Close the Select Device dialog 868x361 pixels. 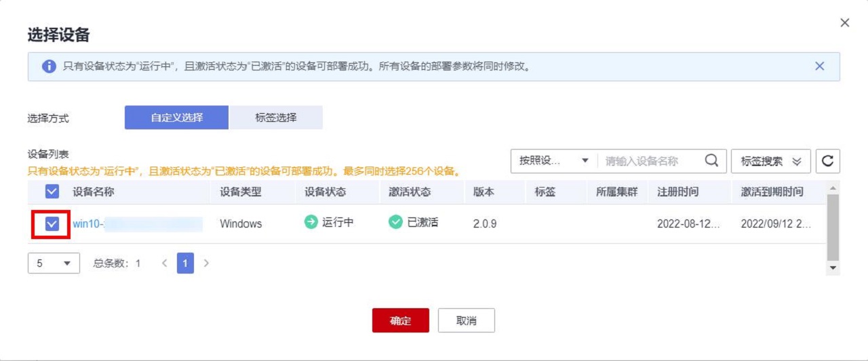click(844, 23)
